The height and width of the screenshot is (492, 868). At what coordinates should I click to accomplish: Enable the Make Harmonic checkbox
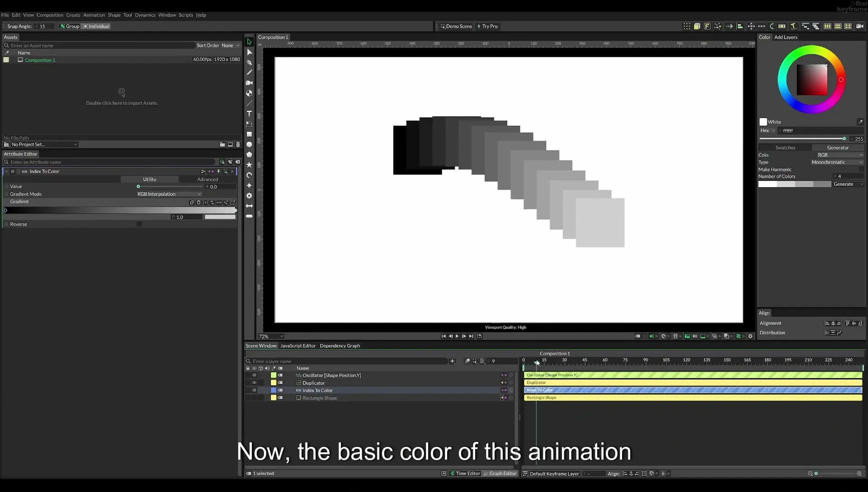tap(861, 170)
